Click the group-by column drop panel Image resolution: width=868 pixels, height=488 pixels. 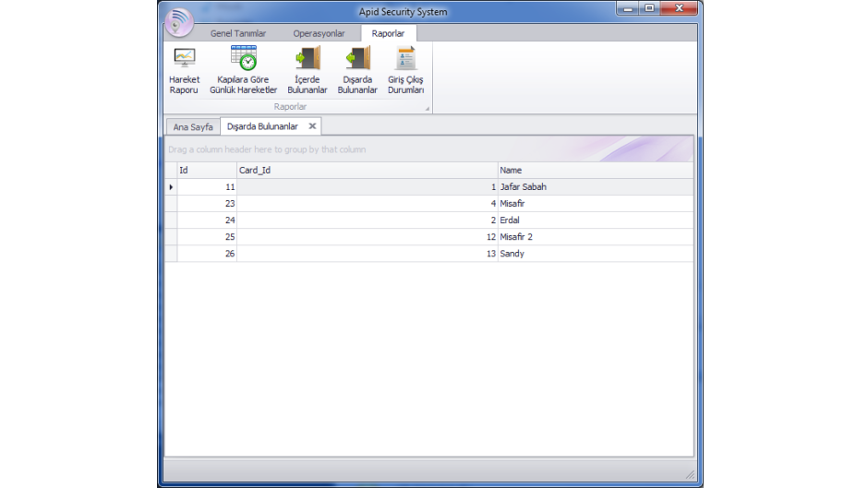point(429,149)
